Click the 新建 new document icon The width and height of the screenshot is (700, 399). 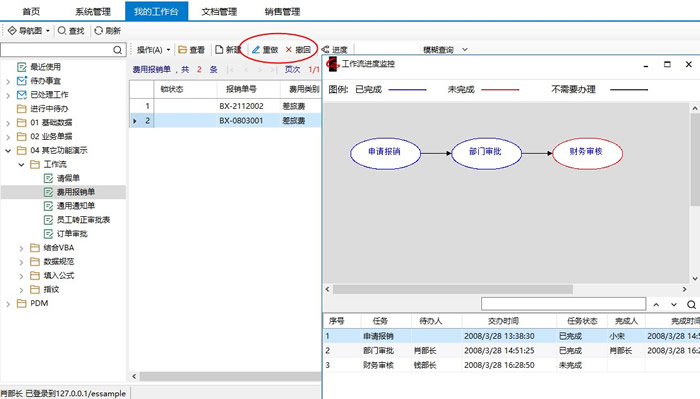[219, 50]
